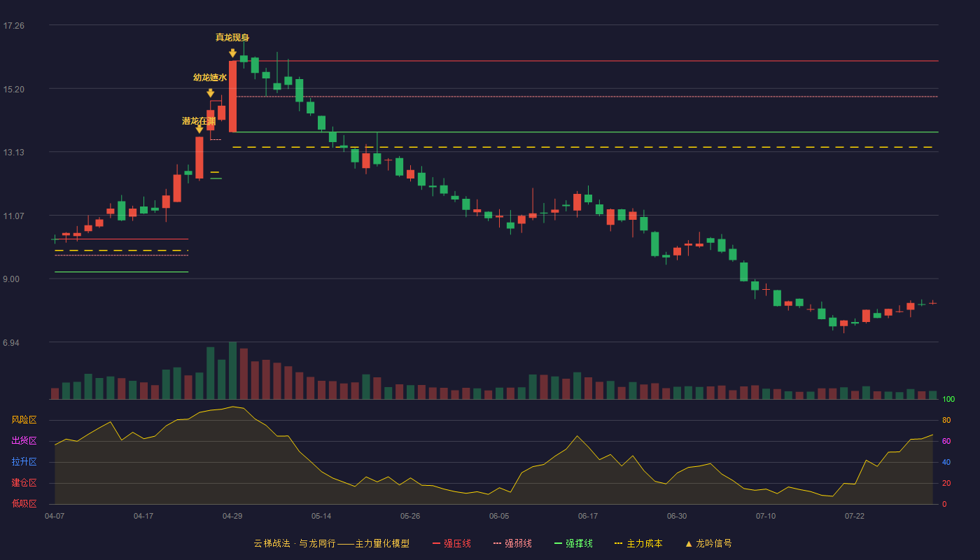Click the arrow marker under 潜龙在渊

199,129
